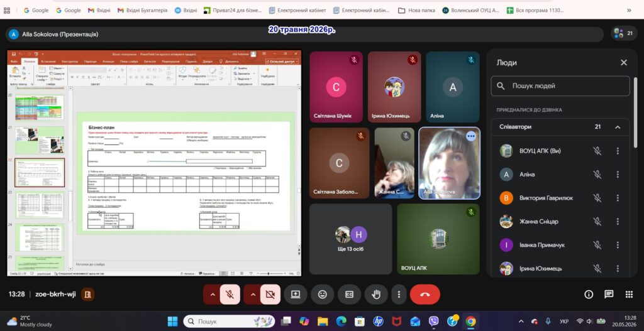The height and width of the screenshot is (331, 644).
Task: Open the Вся програма 1130 bookmark
Action: click(x=535, y=10)
